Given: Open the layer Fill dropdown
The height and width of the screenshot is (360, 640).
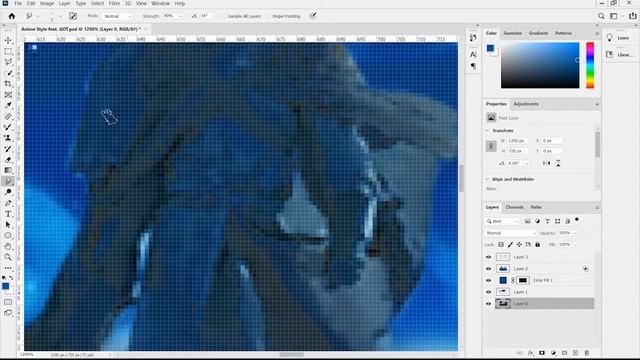Looking at the screenshot, I should click(x=575, y=244).
